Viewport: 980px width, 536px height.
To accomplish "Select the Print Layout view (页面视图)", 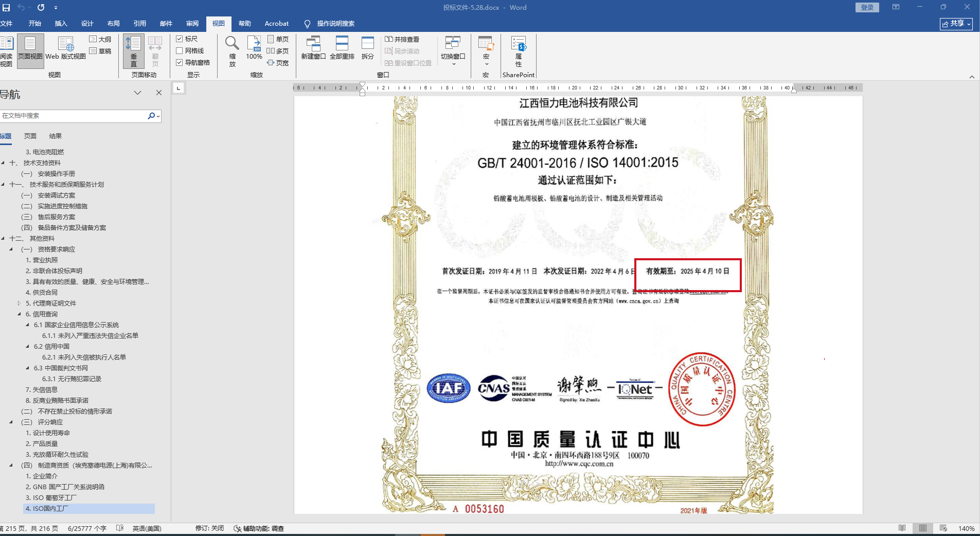I will [x=30, y=51].
